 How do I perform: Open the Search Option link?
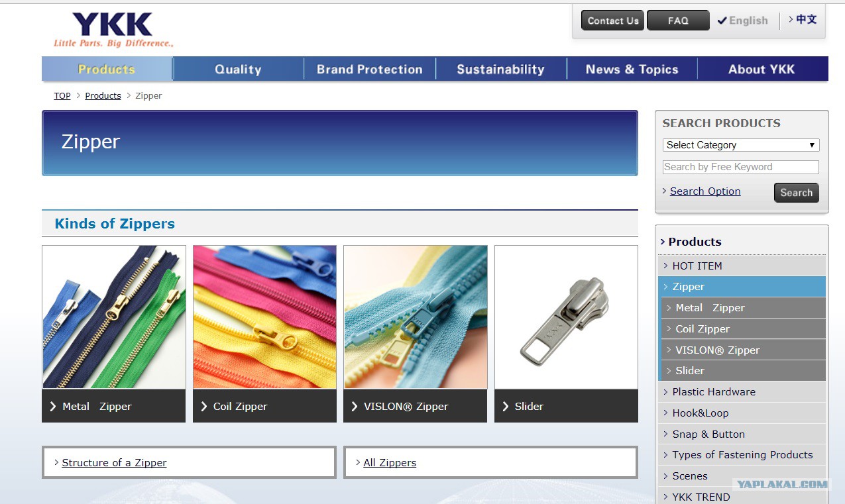click(705, 191)
